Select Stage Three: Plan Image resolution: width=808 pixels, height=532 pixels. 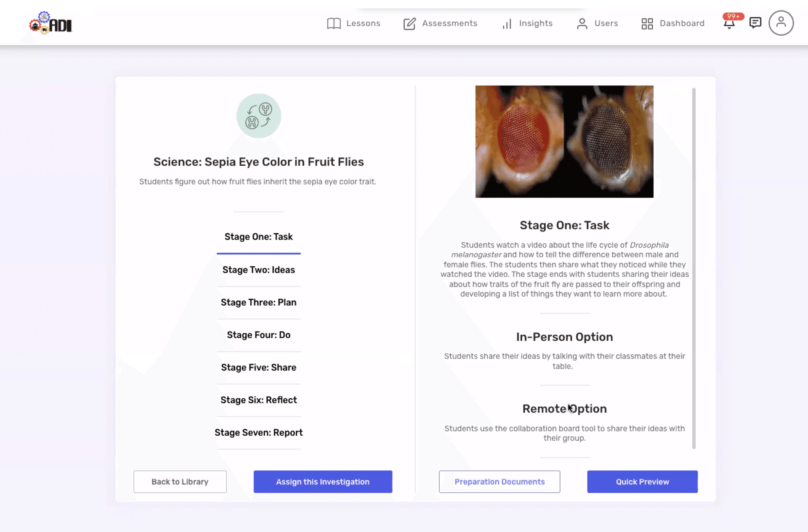258,302
